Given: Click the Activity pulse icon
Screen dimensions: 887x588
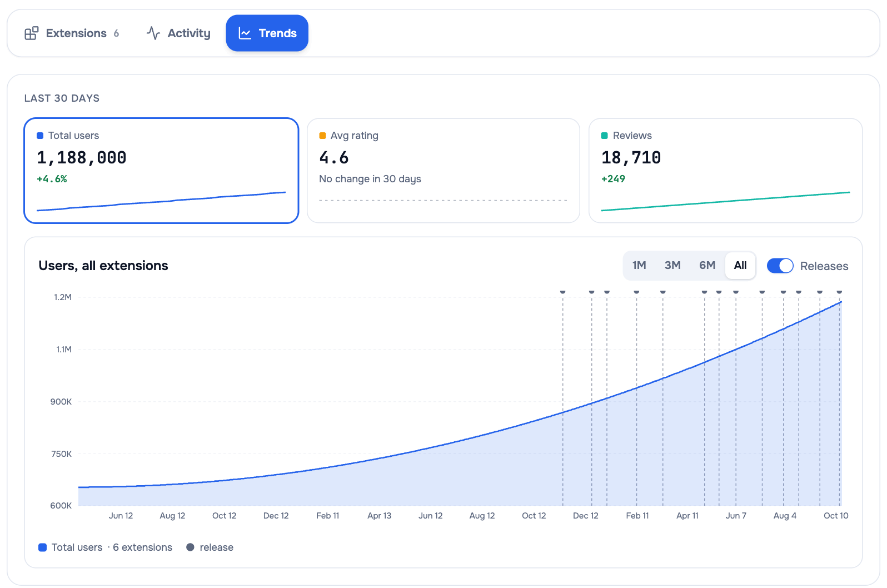Looking at the screenshot, I should pyautogui.click(x=153, y=33).
